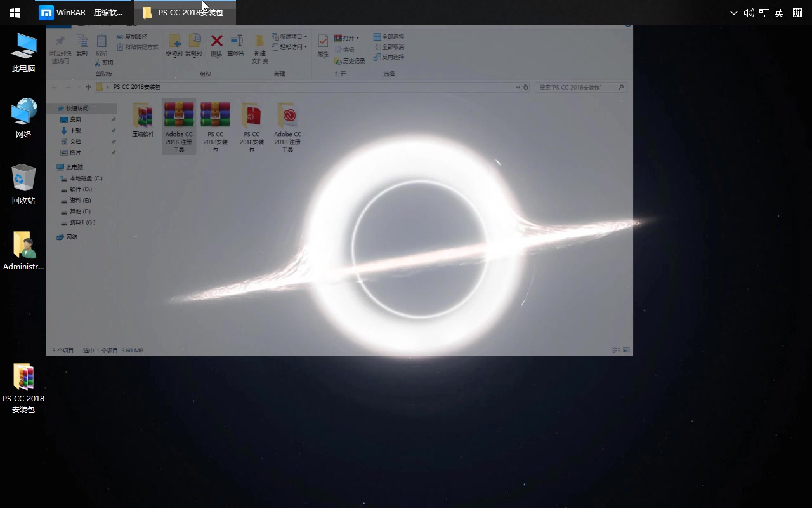The width and height of the screenshot is (812, 508).
Task: Switch to details view in status bar
Action: 616,350
